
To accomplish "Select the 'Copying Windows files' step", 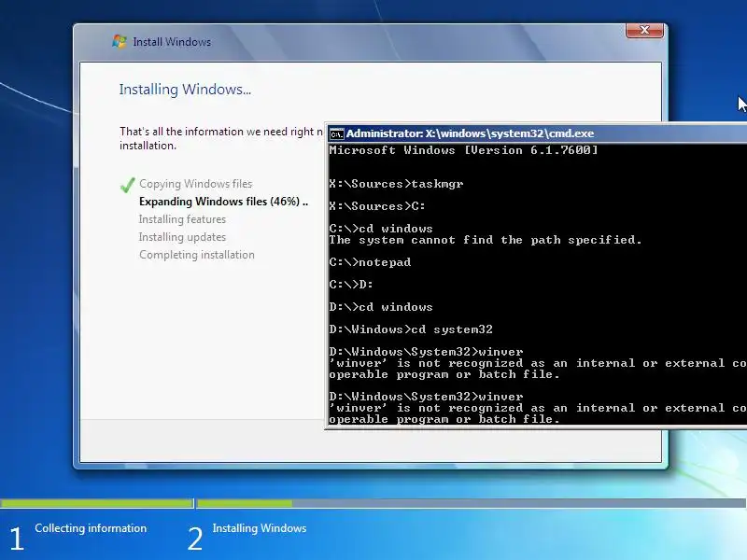I will pos(196,184).
